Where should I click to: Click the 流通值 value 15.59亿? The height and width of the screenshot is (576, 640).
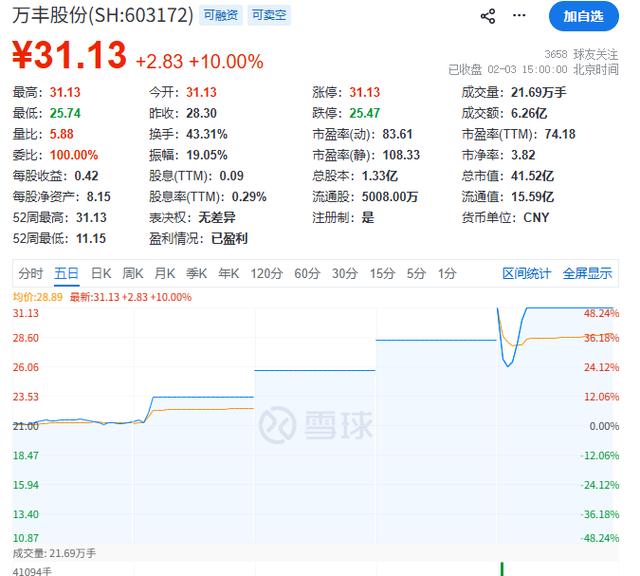coord(533,197)
